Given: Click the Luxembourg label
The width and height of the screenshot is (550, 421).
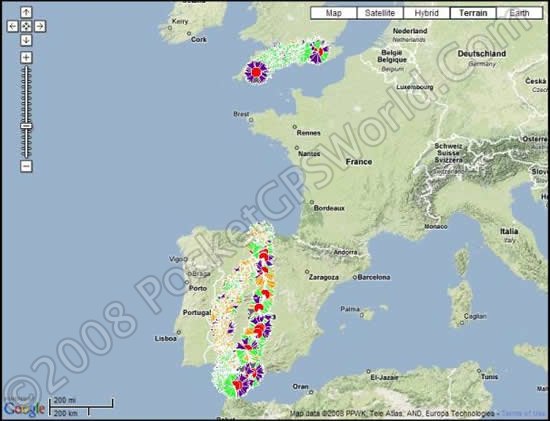Looking at the screenshot, I should point(415,87).
